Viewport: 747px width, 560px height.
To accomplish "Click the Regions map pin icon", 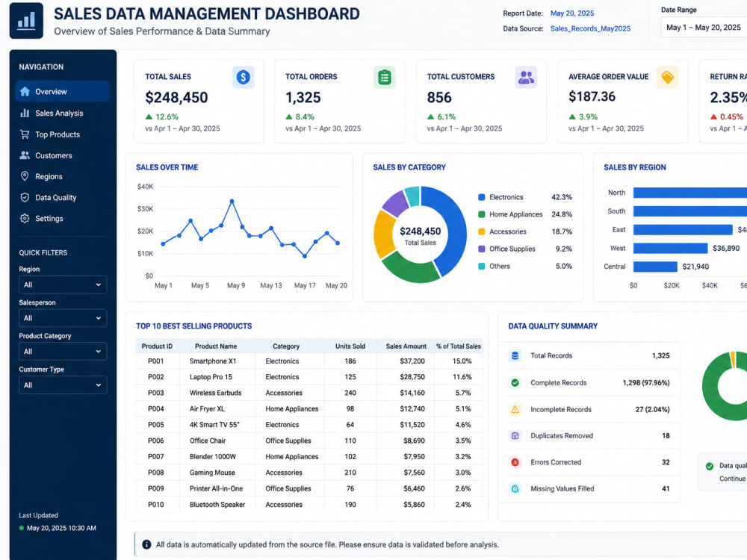I will click(x=25, y=176).
